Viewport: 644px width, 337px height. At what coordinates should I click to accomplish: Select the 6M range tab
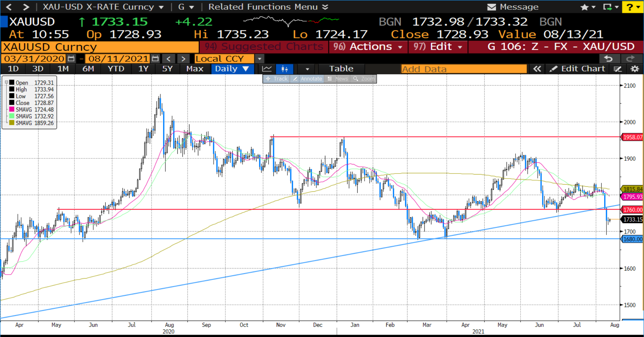pos(88,69)
